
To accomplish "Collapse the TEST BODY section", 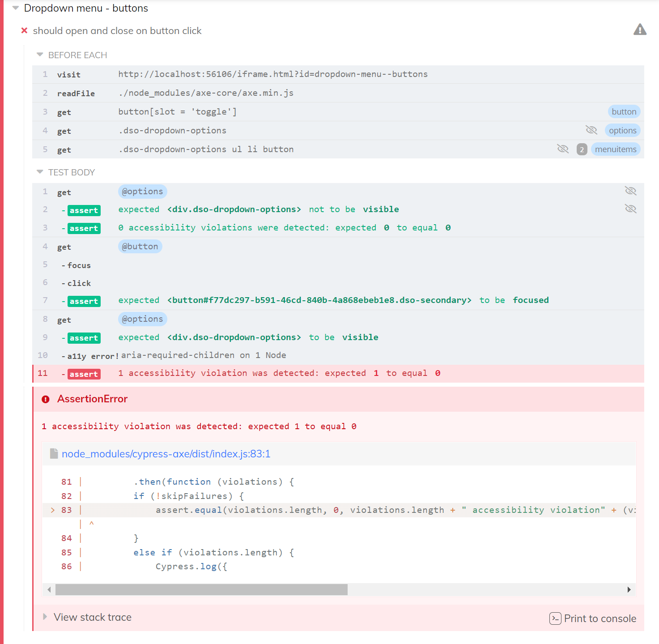I will pyautogui.click(x=40, y=172).
